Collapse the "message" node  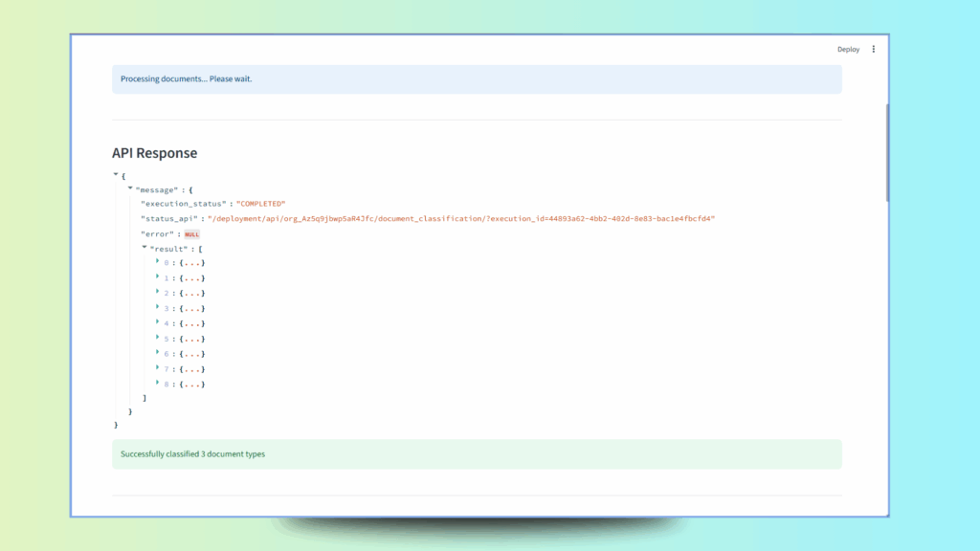coord(131,189)
